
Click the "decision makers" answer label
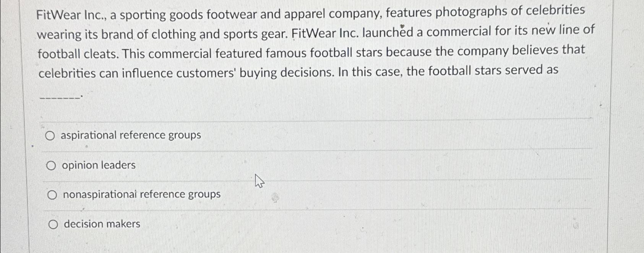point(102,224)
